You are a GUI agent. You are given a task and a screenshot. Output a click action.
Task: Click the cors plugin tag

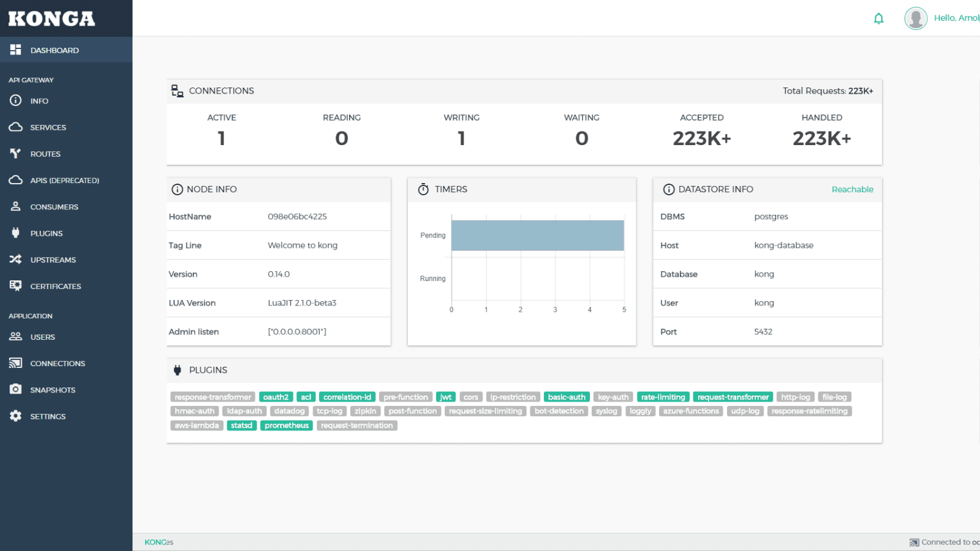point(471,397)
